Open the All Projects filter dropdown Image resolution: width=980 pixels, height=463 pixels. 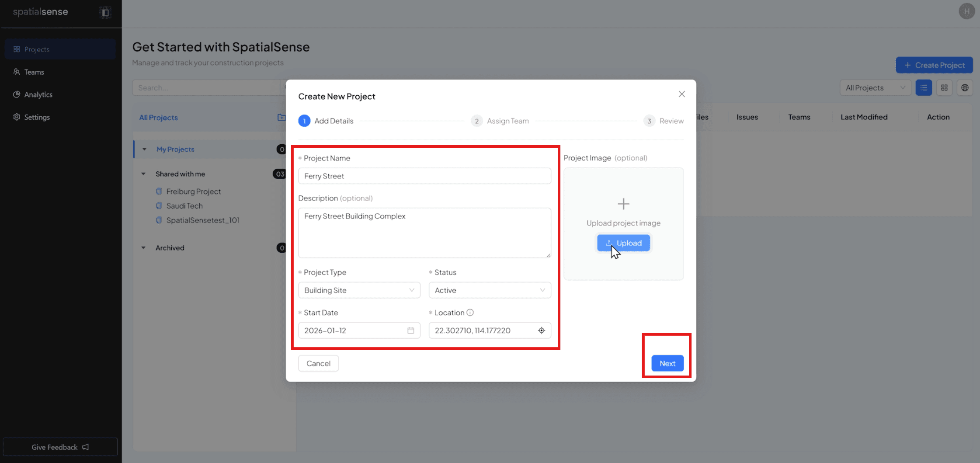click(875, 88)
